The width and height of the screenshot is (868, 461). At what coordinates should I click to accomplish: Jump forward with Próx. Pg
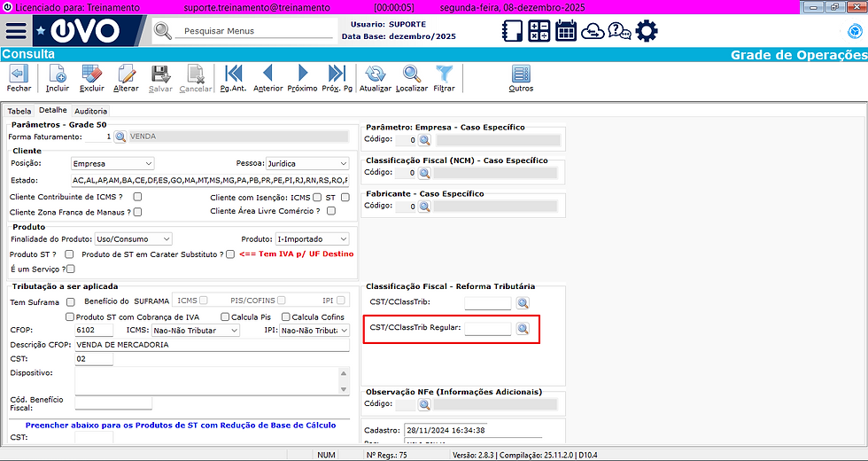(337, 79)
